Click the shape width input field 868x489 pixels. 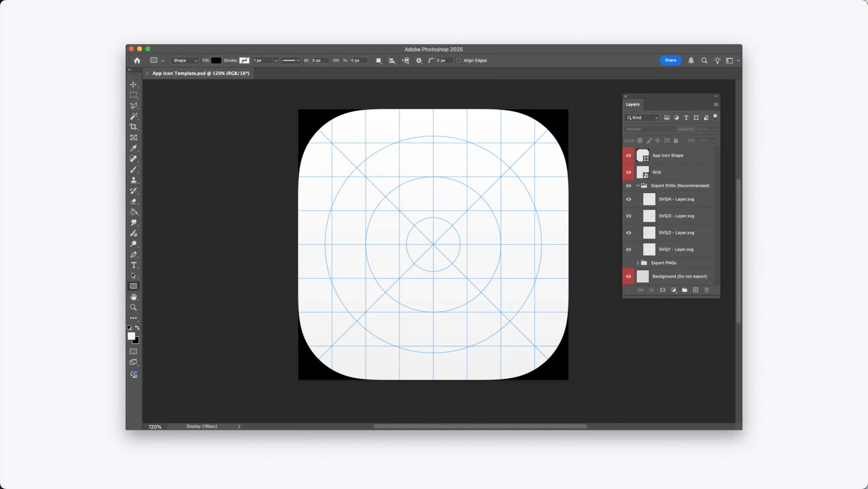click(320, 60)
